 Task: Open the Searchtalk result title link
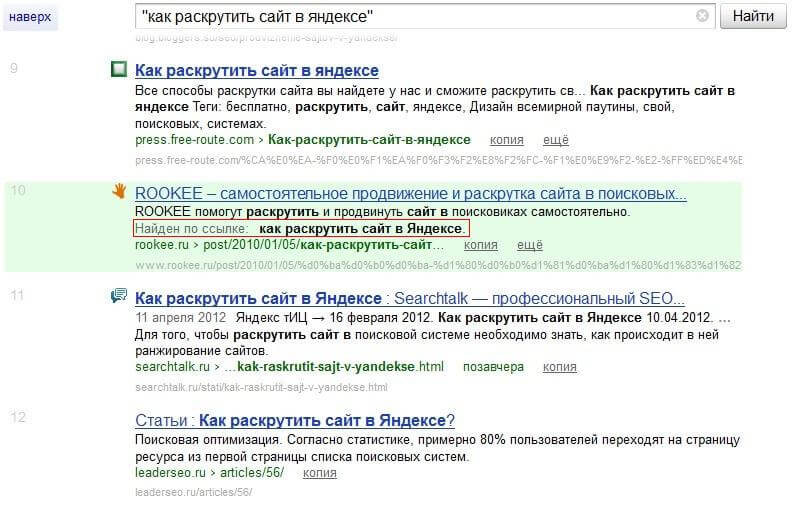coord(409,298)
